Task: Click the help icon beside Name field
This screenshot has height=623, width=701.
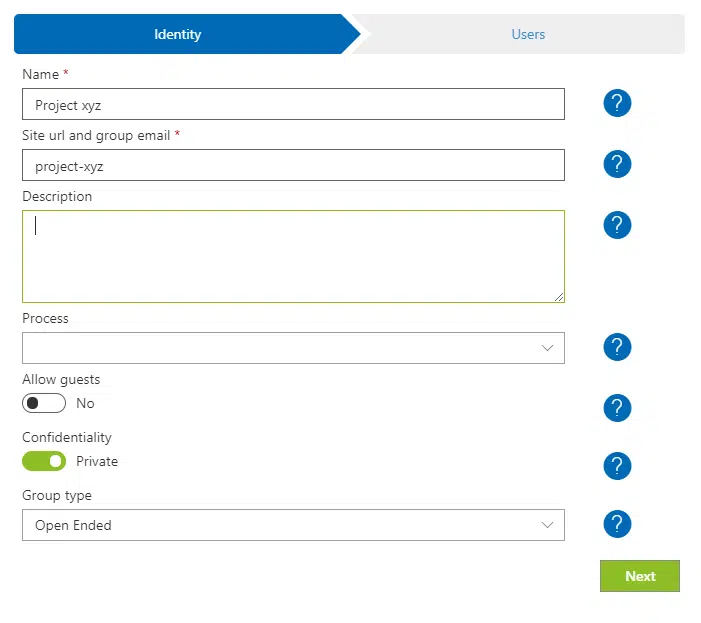Action: coord(617,103)
